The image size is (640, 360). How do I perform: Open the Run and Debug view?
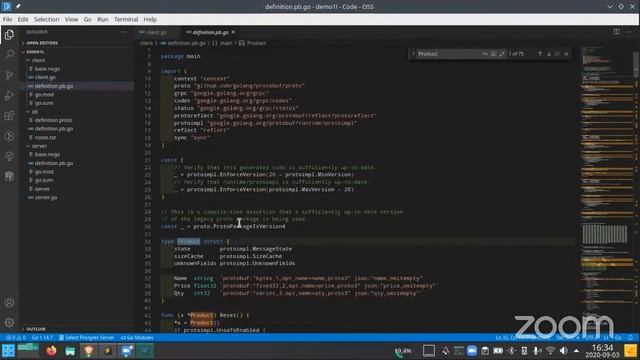9,95
